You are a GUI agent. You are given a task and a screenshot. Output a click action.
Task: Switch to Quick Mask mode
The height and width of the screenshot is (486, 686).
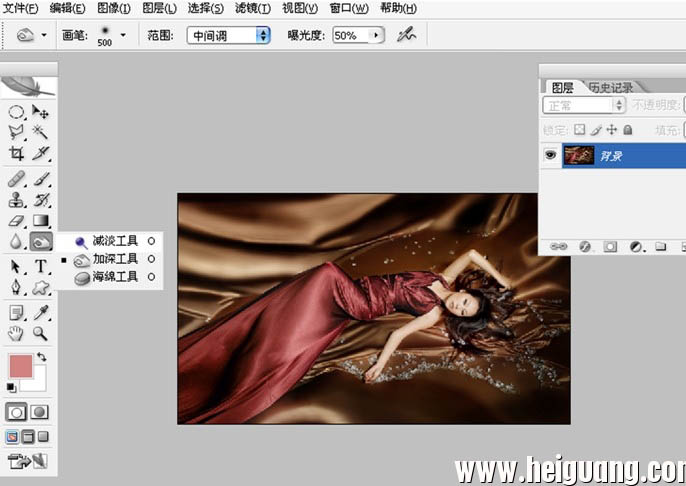pyautogui.click(x=39, y=412)
